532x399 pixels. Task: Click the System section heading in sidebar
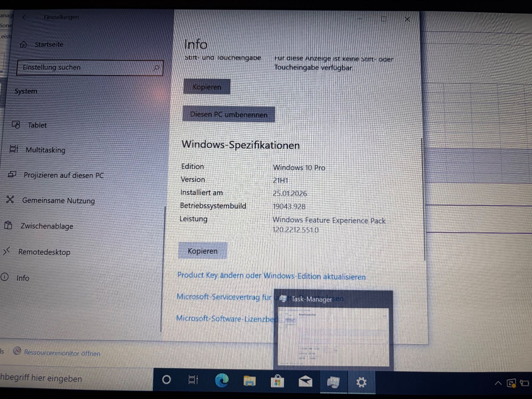pos(26,91)
